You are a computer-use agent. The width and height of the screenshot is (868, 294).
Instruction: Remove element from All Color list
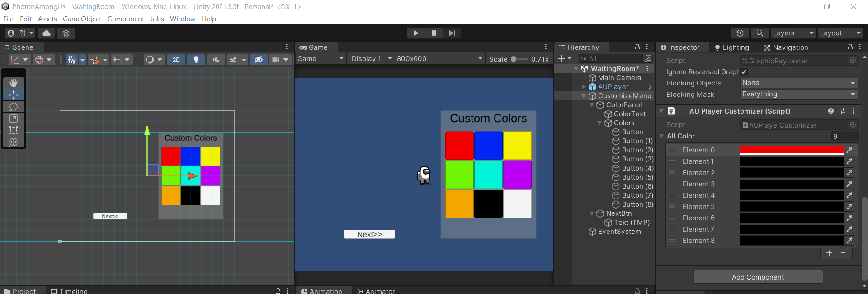(x=843, y=253)
